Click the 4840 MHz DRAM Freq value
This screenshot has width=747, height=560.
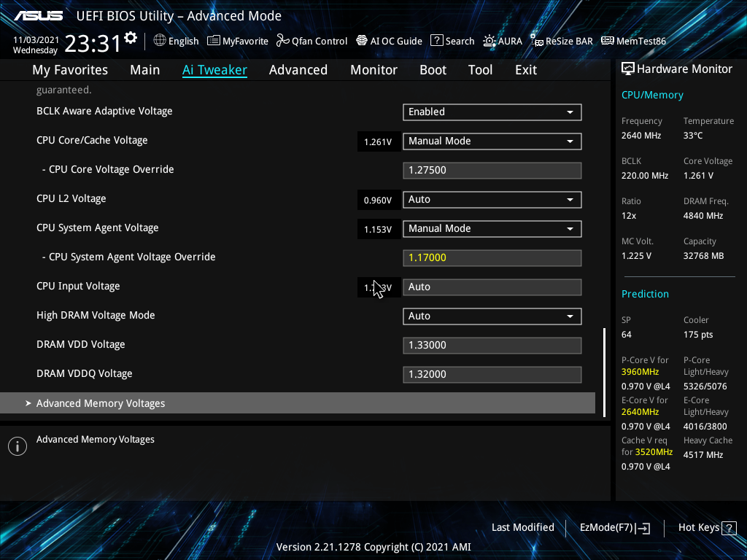pyautogui.click(x=703, y=216)
